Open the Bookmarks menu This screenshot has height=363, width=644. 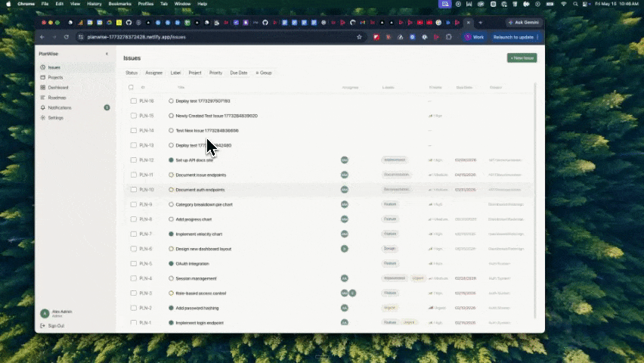click(x=120, y=4)
